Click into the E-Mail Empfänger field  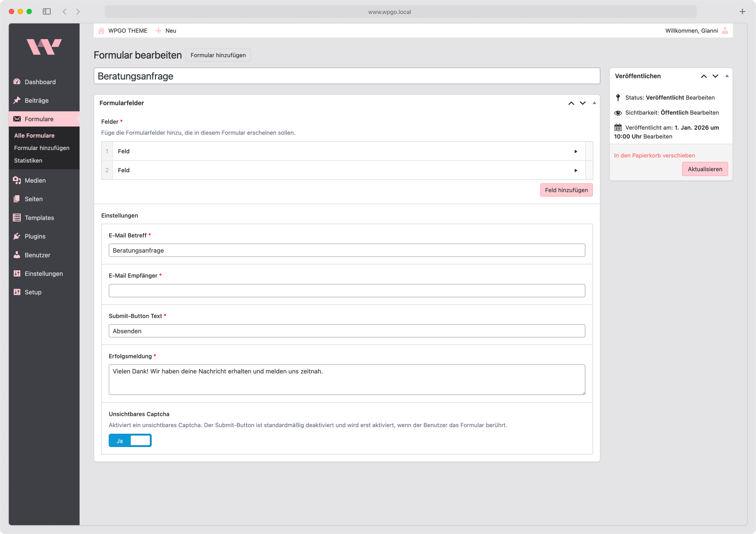tap(346, 291)
